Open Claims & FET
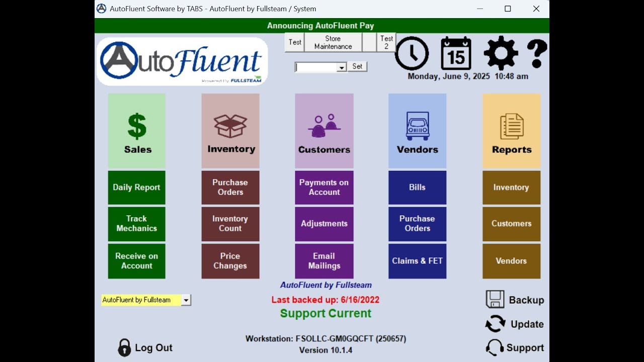Screen dimensions: 644x362 tap(417, 261)
